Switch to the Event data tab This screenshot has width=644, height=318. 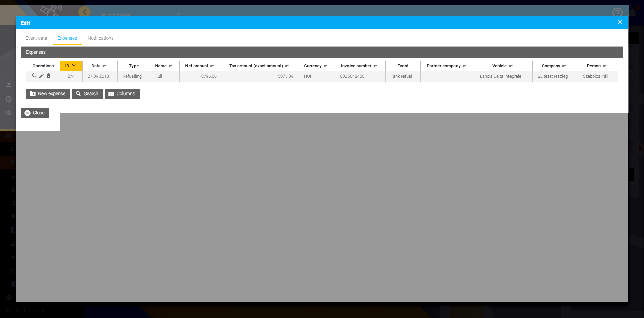pos(36,38)
